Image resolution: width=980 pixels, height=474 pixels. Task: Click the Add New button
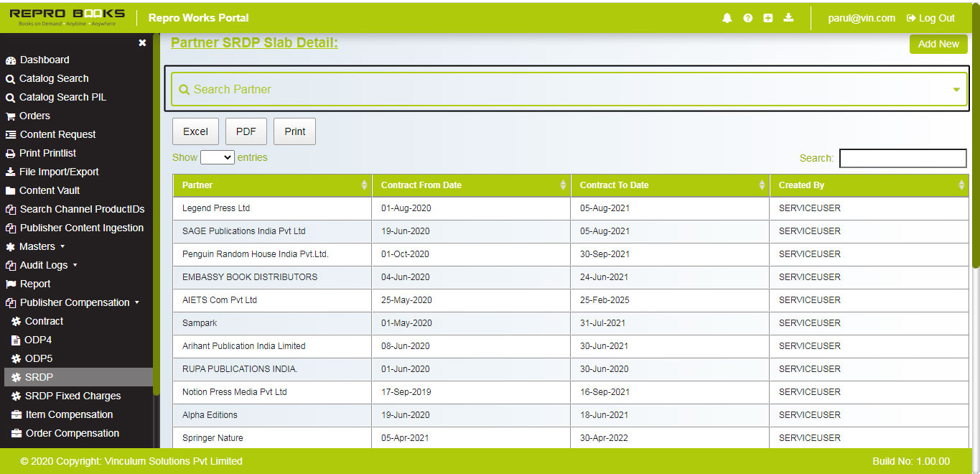938,44
